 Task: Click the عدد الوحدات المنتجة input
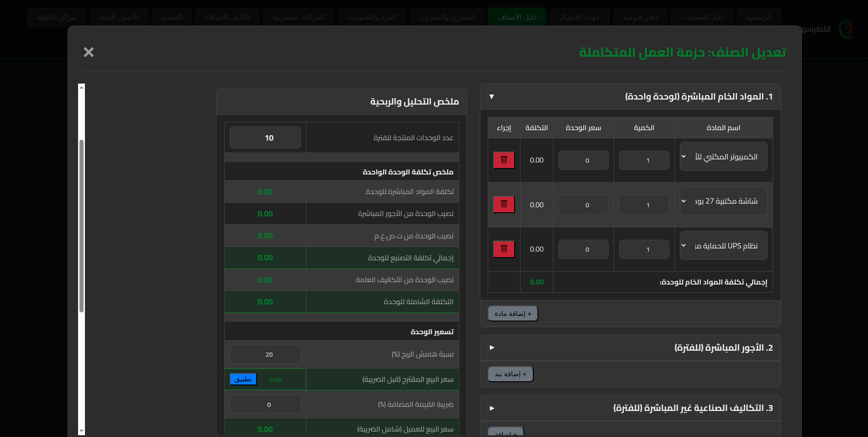265,138
